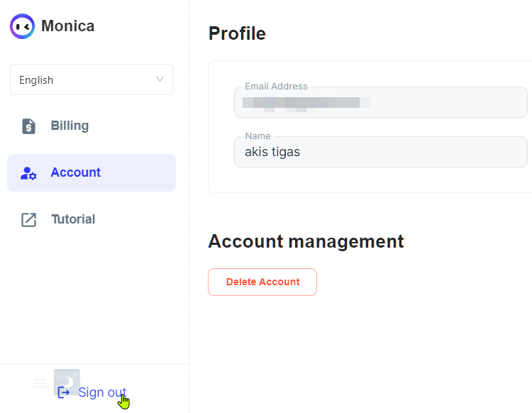The height and width of the screenshot is (413, 532).
Task: Expand the language selector chevron arrow
Action: (x=160, y=79)
